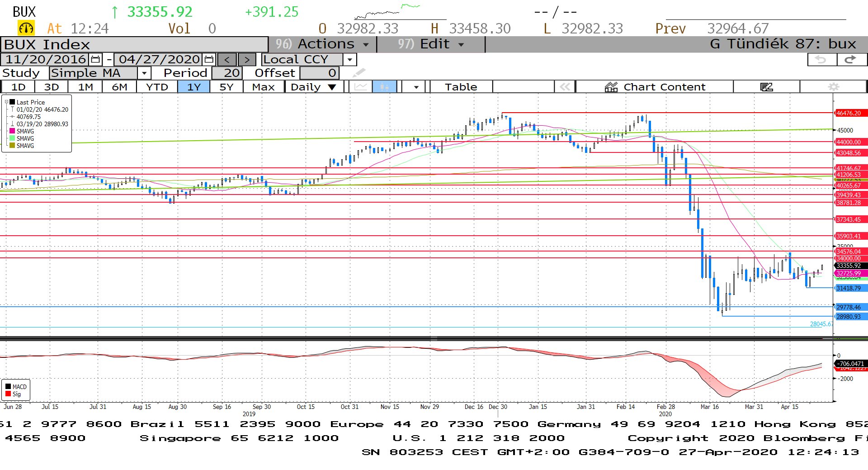The image size is (868, 470).
Task: Select the 1D range tab
Action: pos(19,87)
